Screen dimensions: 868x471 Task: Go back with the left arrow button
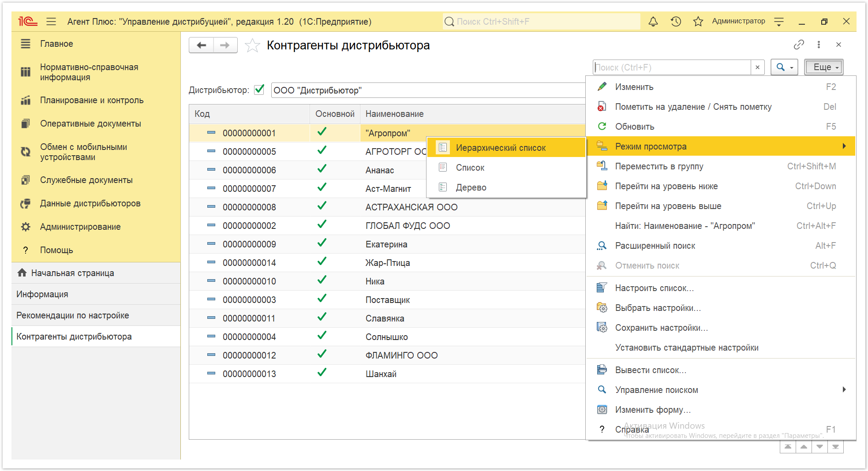(202, 45)
